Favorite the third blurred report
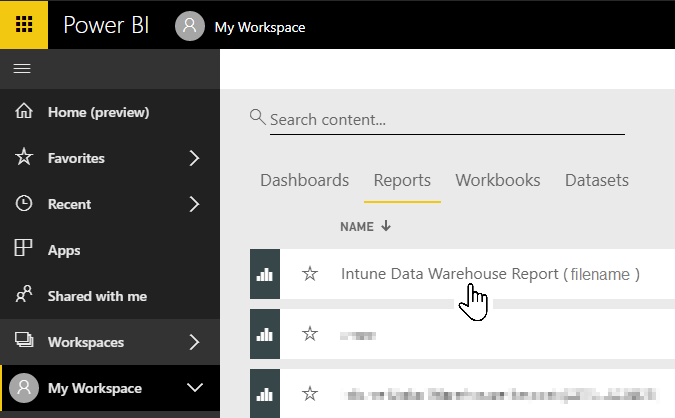Screen dimensions: 675x418 (x=310, y=394)
